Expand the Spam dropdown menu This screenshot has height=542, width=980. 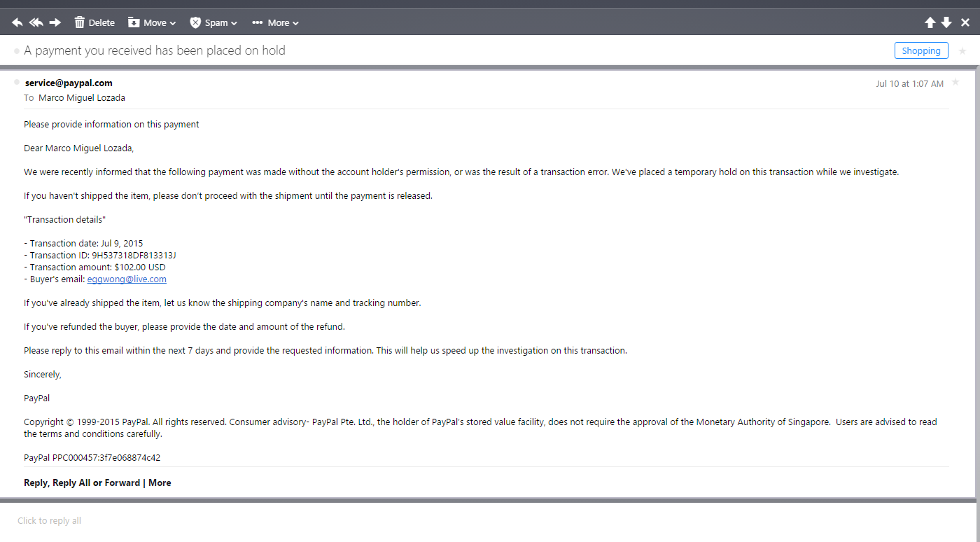[213, 22]
